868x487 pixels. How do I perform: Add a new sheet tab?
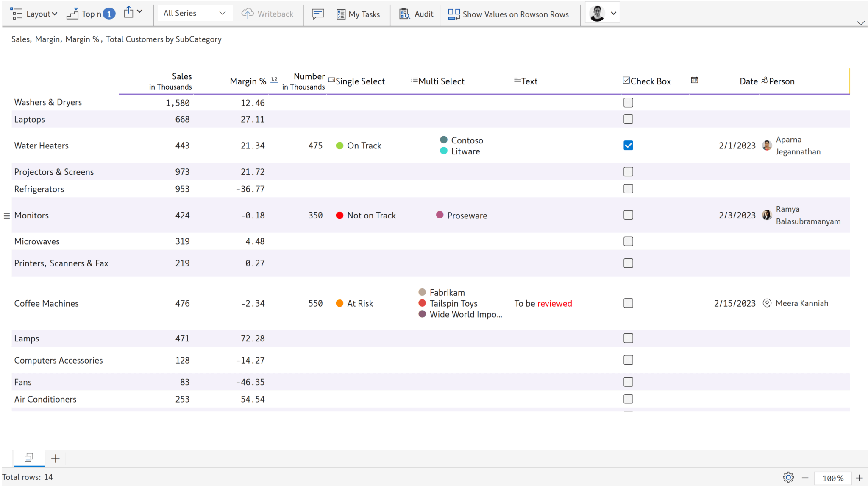coord(56,459)
